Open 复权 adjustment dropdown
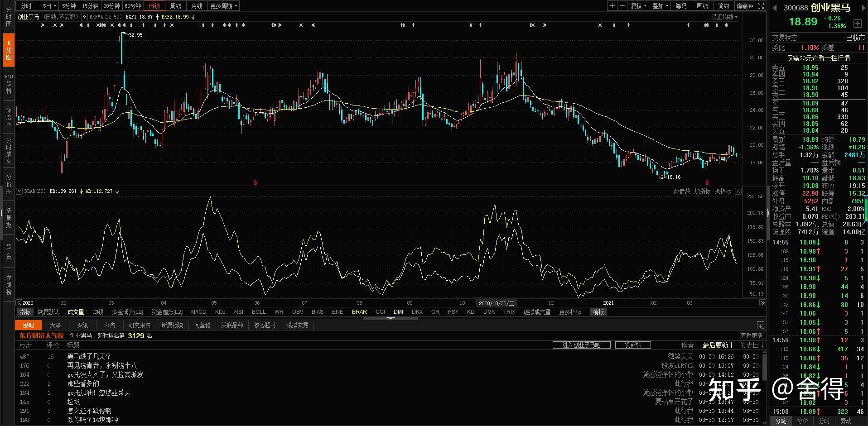This screenshot has width=868, height=426. 638,6
